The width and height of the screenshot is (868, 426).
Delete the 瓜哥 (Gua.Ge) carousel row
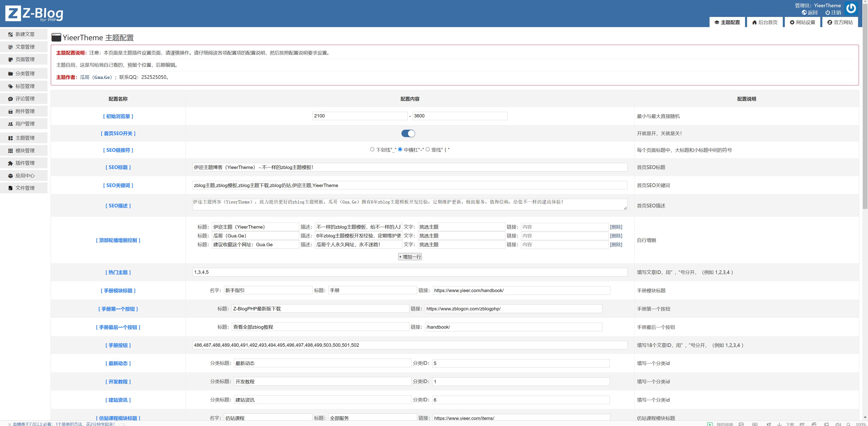(x=616, y=236)
